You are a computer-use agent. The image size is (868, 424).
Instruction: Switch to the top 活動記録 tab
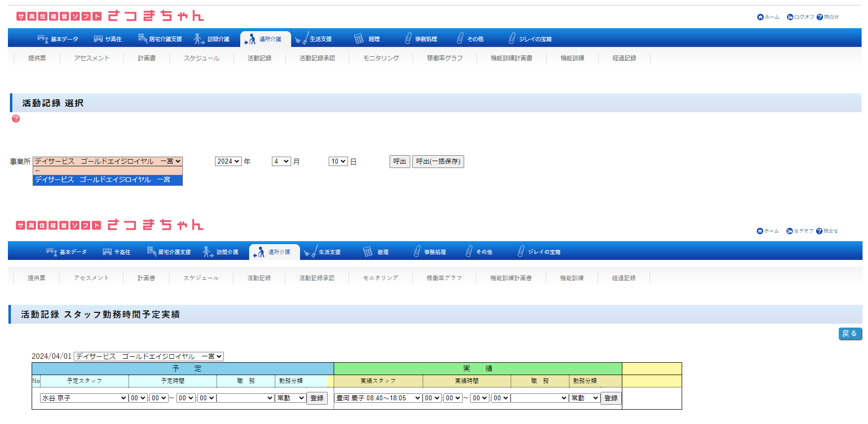260,58
